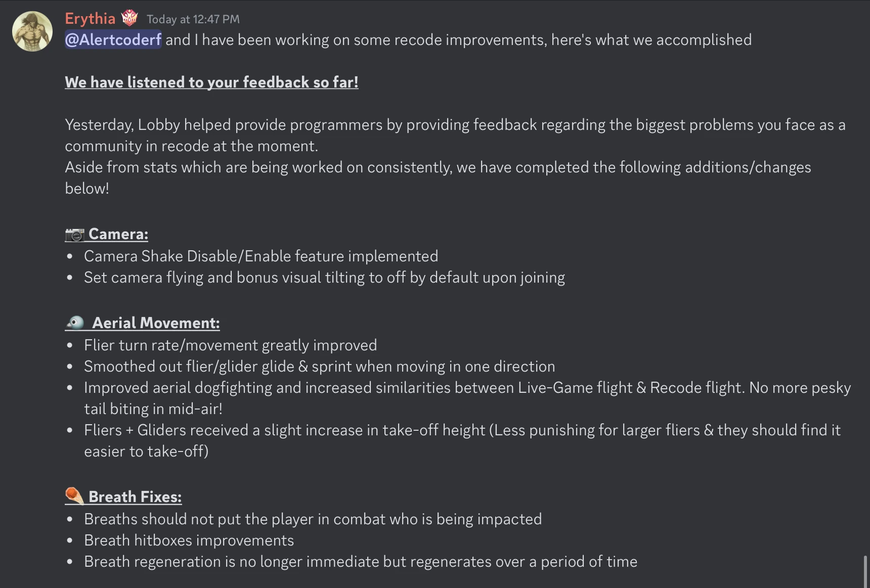Select the Camera: section heading
The image size is (870, 588).
[118, 234]
